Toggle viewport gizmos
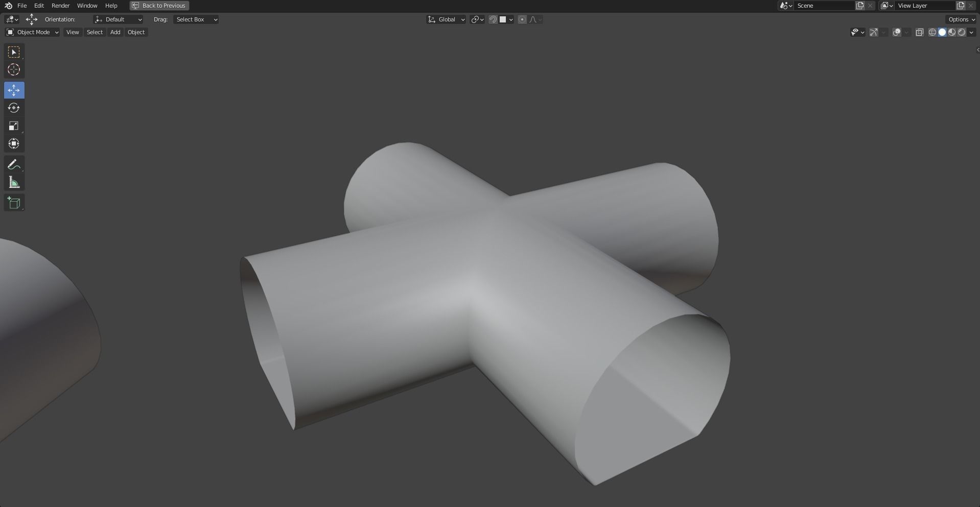This screenshot has height=507, width=980. pos(874,32)
